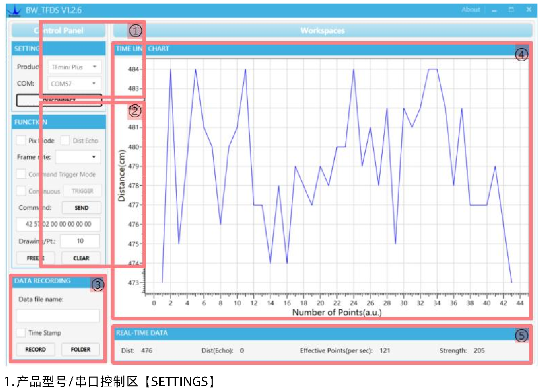This screenshot has width=541, height=392.
Task: Click the CLEAR button
Action: click(x=81, y=258)
